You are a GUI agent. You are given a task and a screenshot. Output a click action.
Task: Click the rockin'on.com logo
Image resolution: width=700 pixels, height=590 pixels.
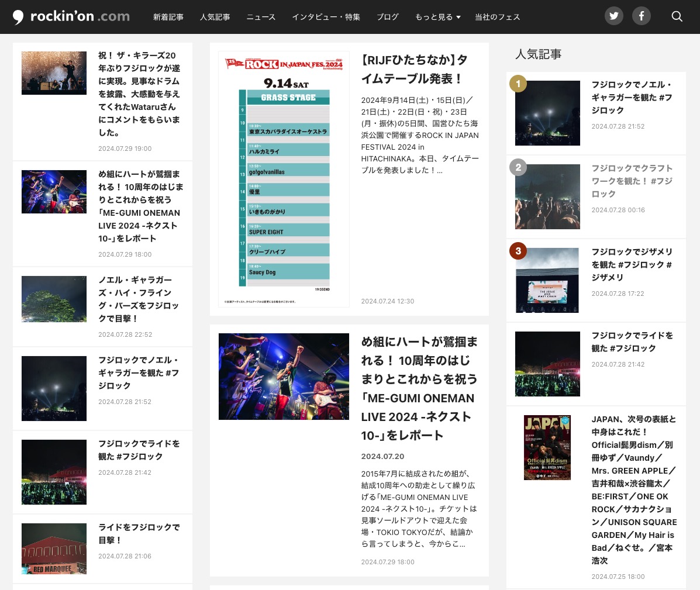[x=70, y=16]
